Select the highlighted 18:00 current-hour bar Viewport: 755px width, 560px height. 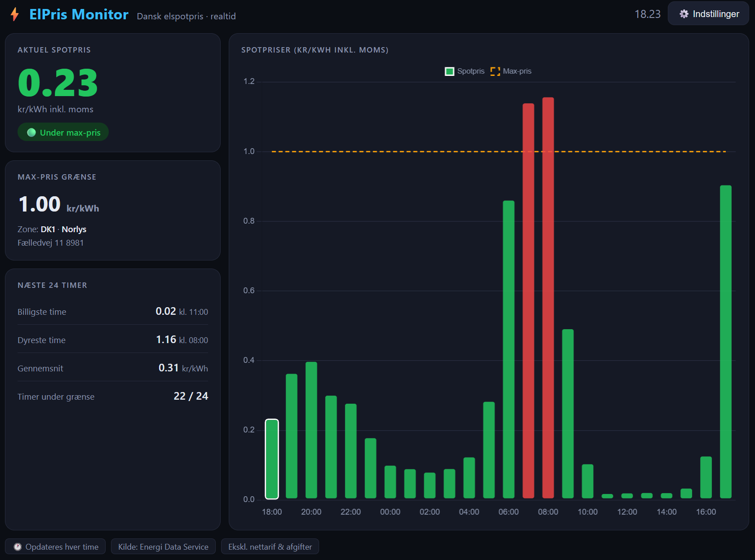pos(272,459)
